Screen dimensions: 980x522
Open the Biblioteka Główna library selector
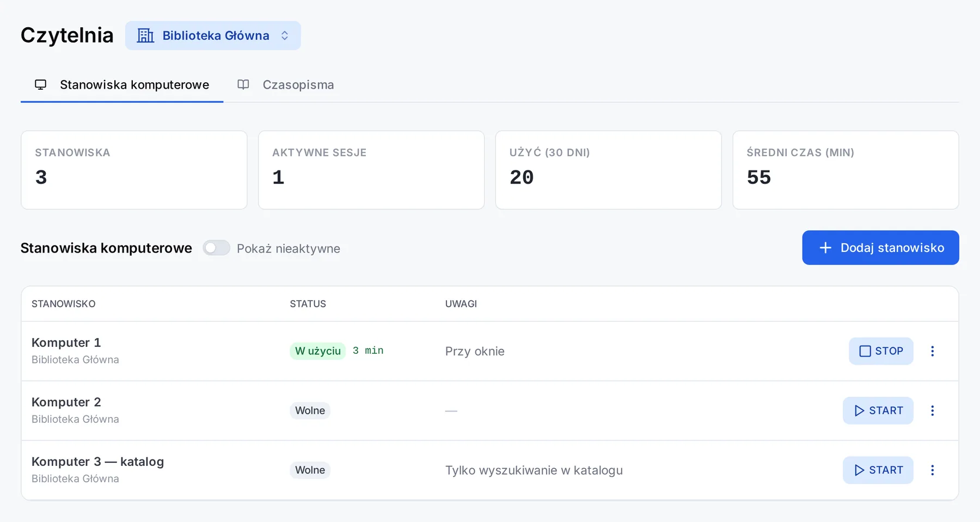click(x=213, y=35)
